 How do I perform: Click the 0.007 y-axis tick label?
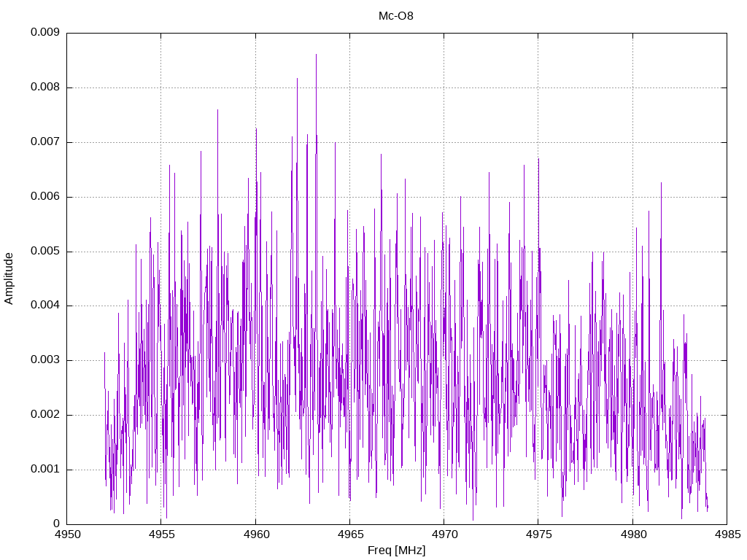(x=45, y=141)
